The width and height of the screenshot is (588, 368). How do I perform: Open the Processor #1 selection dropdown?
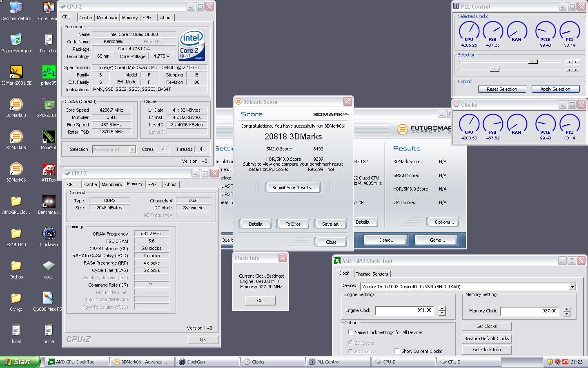coord(132,150)
